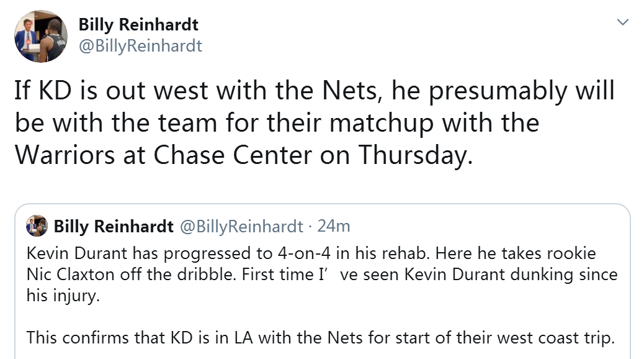Click Billy Reinhardt's large profile avatar
Screen dimensions: 644x359
click(41, 36)
